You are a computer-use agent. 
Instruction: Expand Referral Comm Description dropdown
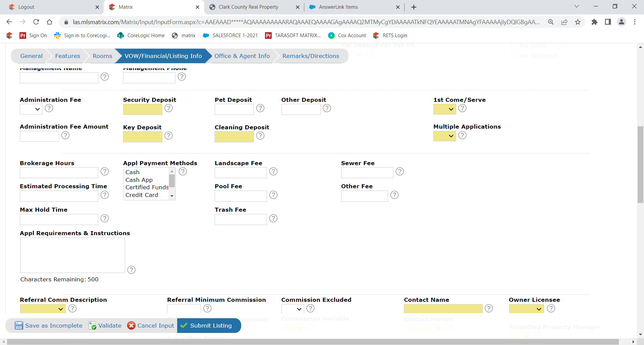click(x=43, y=309)
